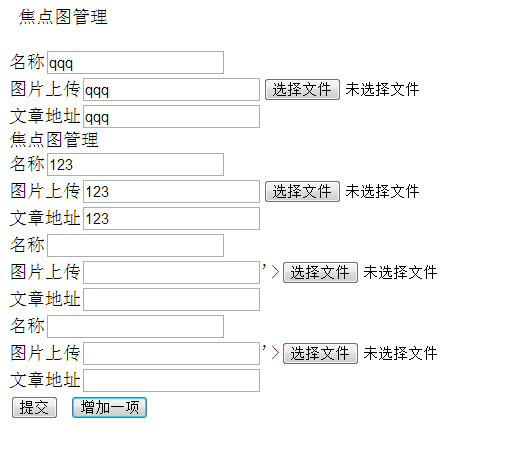Click 选择文件 button in the last group
508x471 pixels.
click(320, 353)
